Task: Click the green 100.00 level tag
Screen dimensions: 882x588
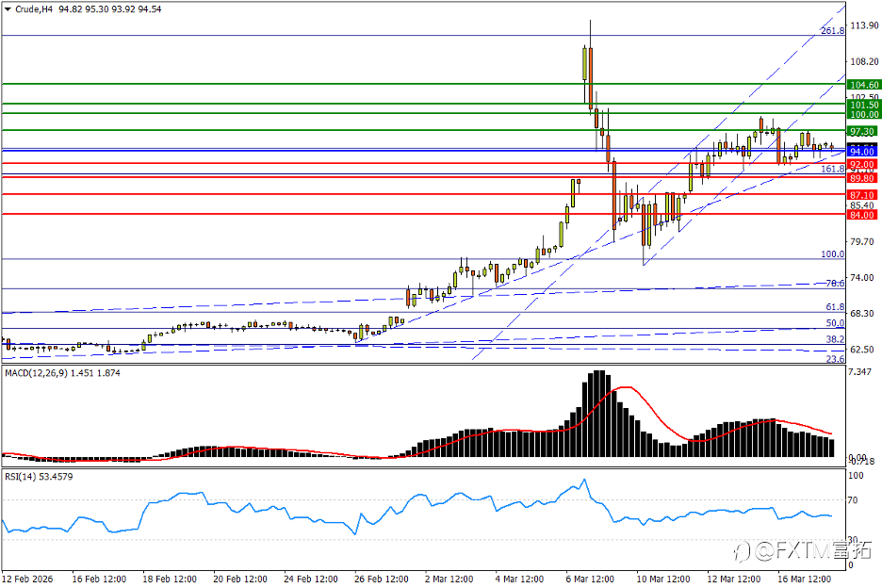Action: coord(863,114)
